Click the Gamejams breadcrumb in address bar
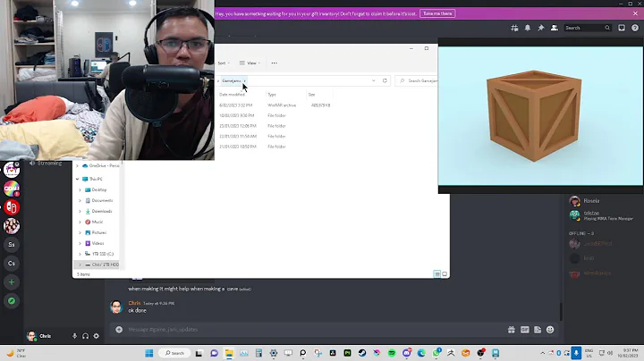 click(x=232, y=80)
